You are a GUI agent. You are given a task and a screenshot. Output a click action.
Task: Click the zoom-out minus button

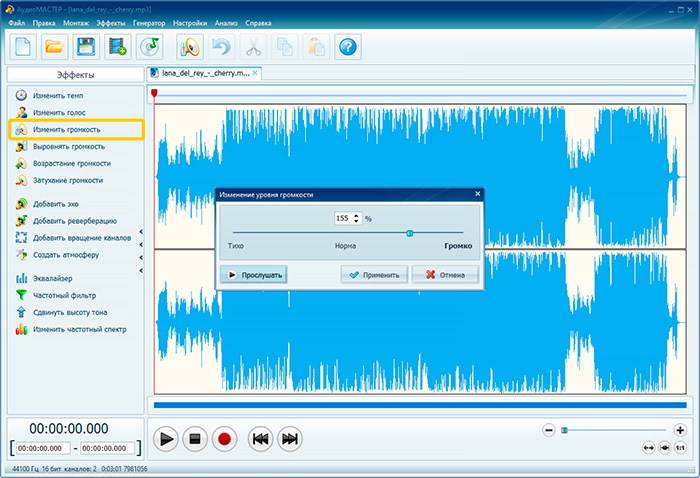(549, 430)
